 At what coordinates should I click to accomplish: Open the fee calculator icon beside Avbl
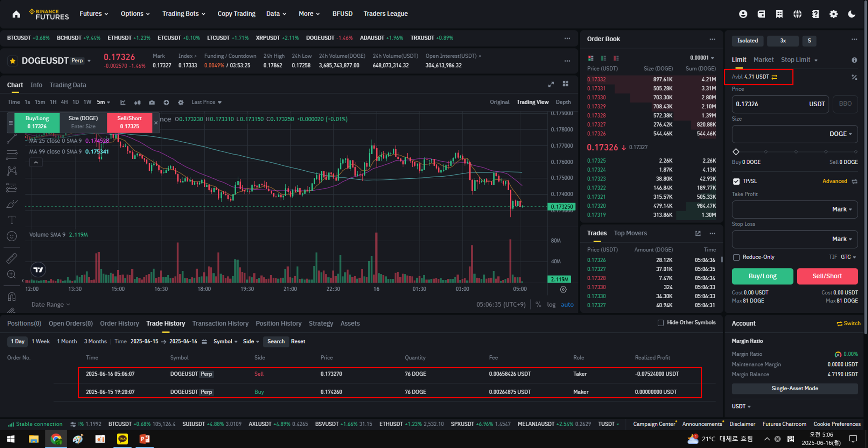click(x=854, y=77)
